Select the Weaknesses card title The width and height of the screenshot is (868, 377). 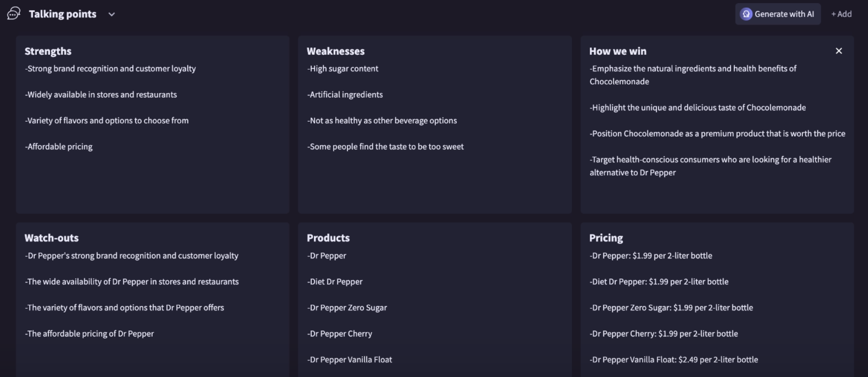pyautogui.click(x=335, y=51)
